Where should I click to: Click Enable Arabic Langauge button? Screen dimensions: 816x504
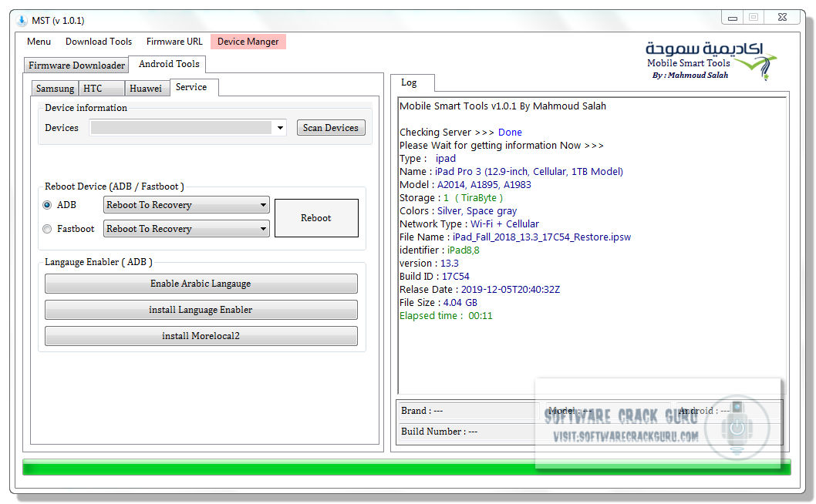pyautogui.click(x=201, y=284)
